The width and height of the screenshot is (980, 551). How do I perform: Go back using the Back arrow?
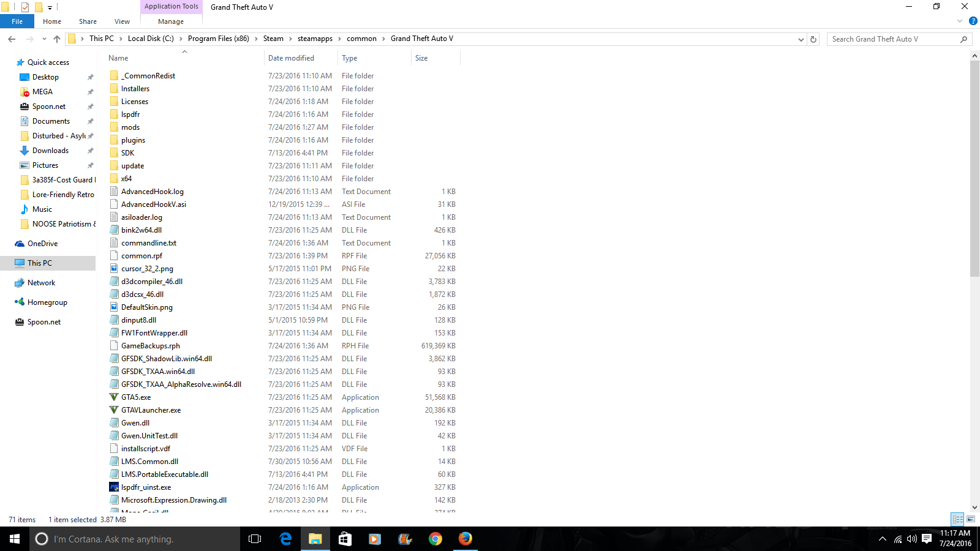(12, 39)
